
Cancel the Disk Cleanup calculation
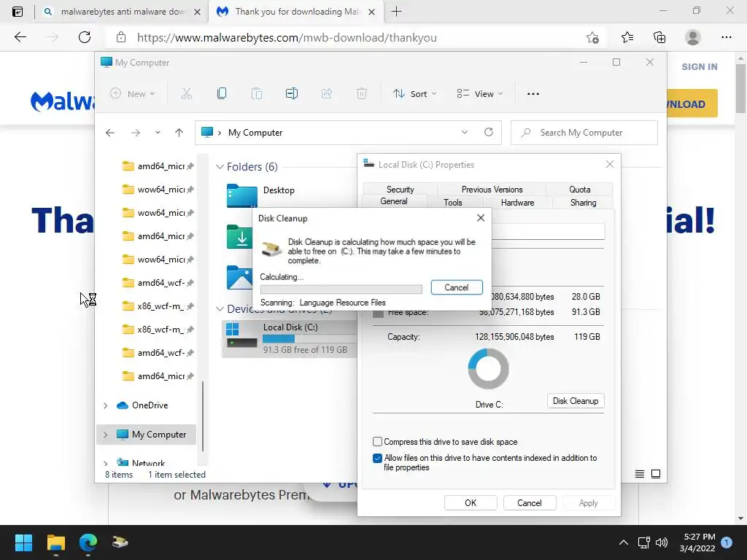(457, 287)
